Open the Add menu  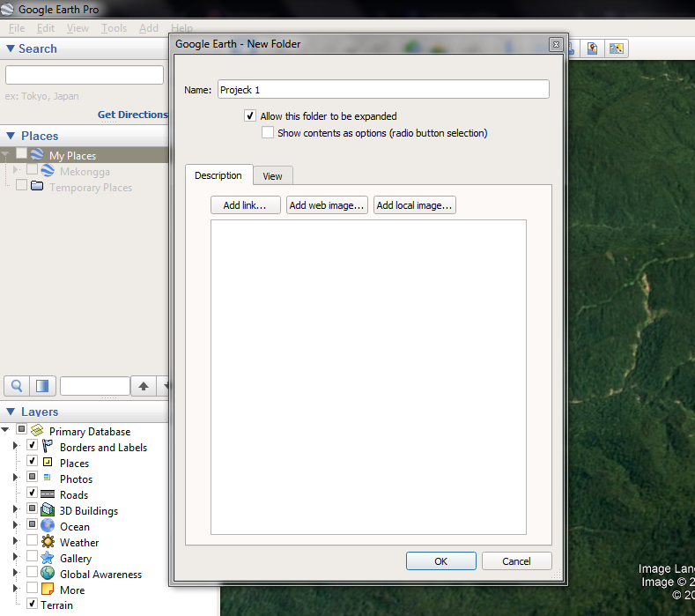(x=149, y=28)
